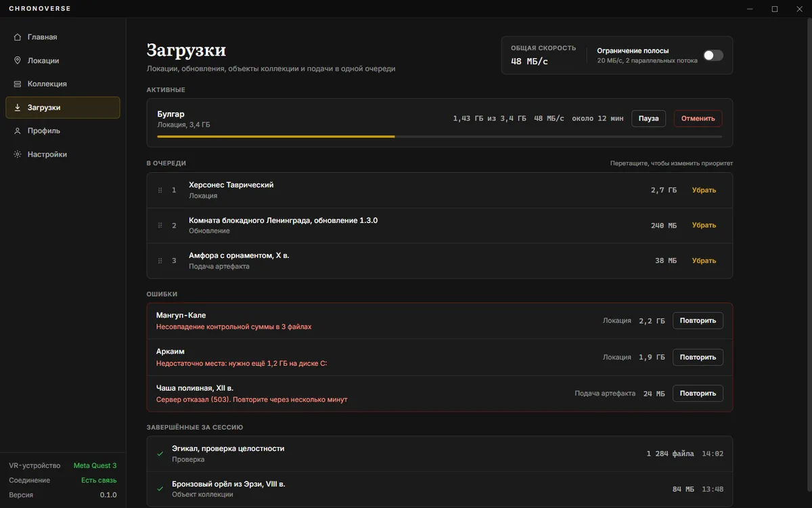Click the CHRONOVERSE title bar logo
The width and height of the screenshot is (812, 508).
40,9
